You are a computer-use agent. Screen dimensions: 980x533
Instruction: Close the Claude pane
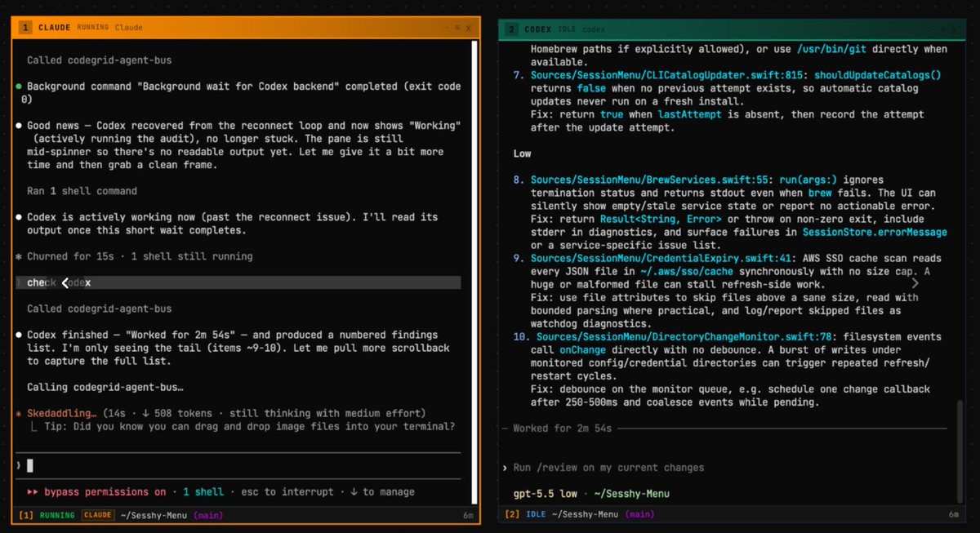click(469, 27)
